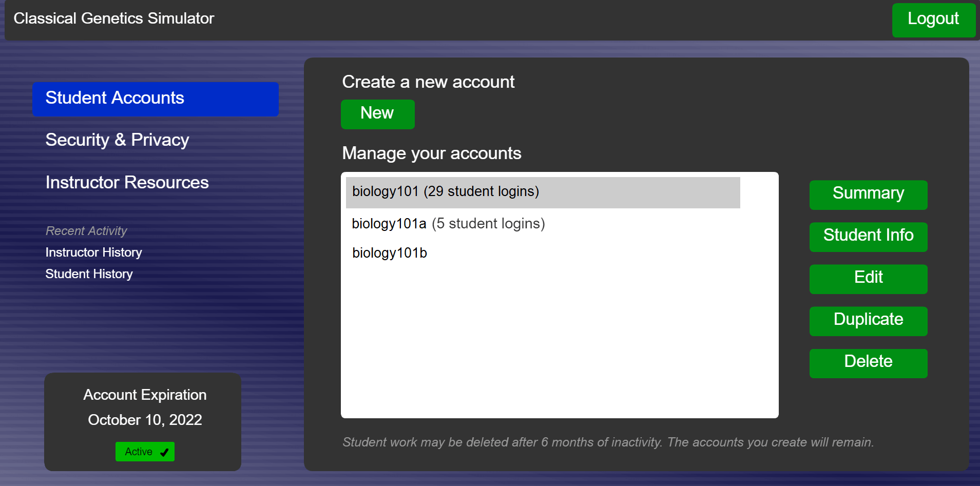
Task: Open Student Info for the account
Action: pos(868,237)
